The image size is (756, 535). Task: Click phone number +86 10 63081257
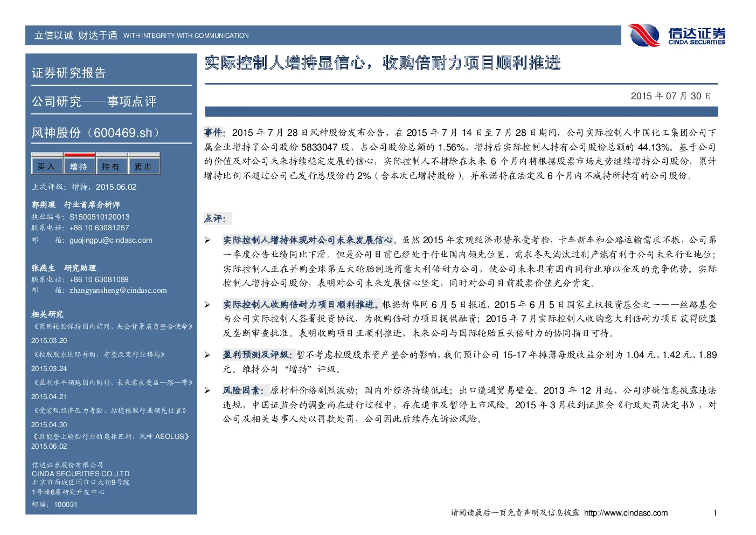click(x=99, y=228)
